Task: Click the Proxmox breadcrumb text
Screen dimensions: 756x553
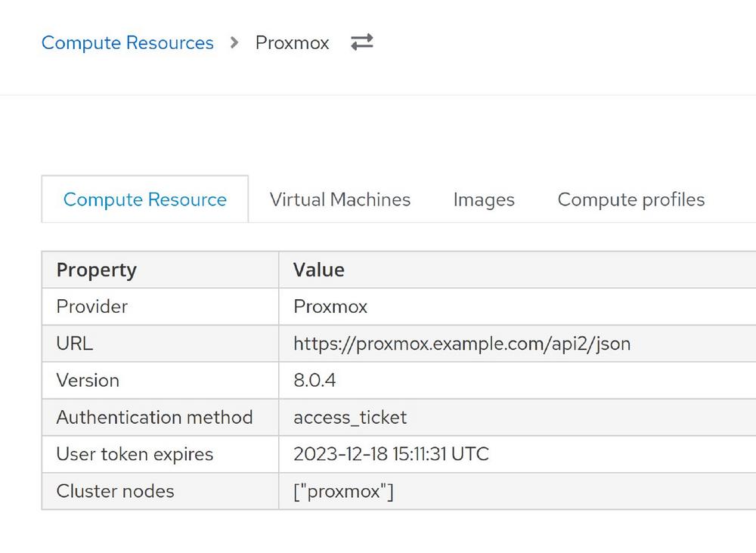Action: 292,43
